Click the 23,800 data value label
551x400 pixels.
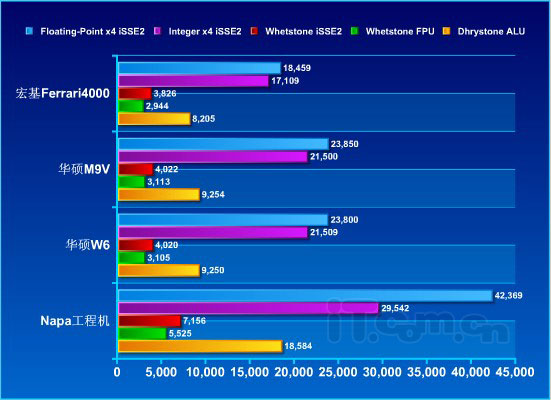click(344, 220)
